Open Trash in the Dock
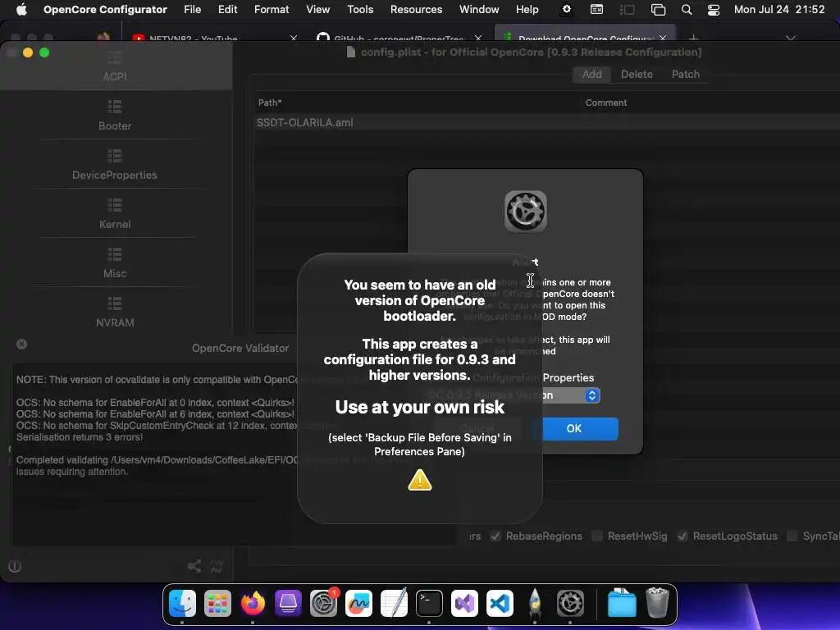This screenshot has width=840, height=630. pyautogui.click(x=657, y=603)
